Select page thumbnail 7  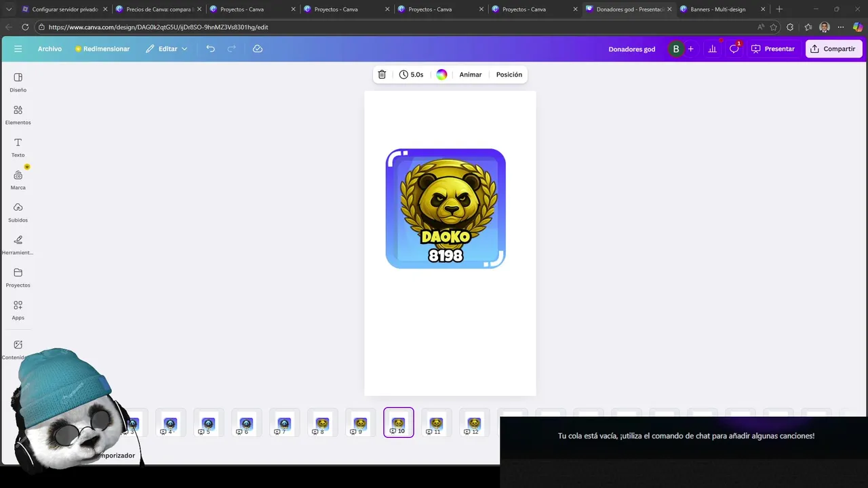(x=284, y=423)
